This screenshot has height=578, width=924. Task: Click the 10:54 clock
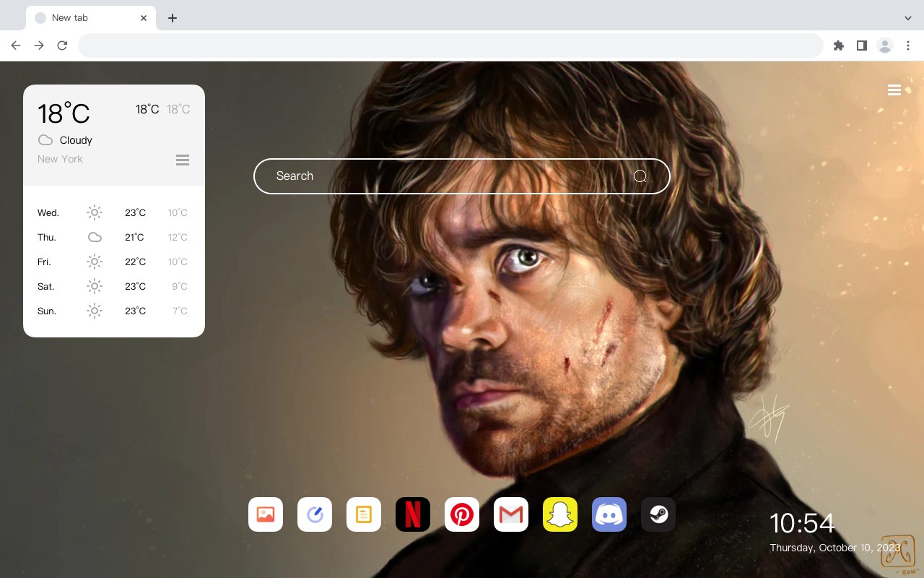click(802, 523)
